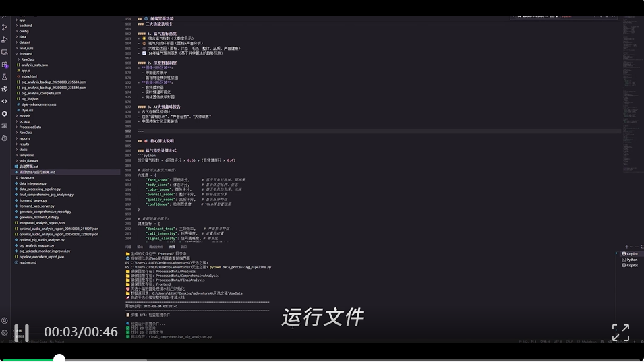Open the Run and Debug view icon
The height and width of the screenshot is (362, 644).
[x=5, y=40]
